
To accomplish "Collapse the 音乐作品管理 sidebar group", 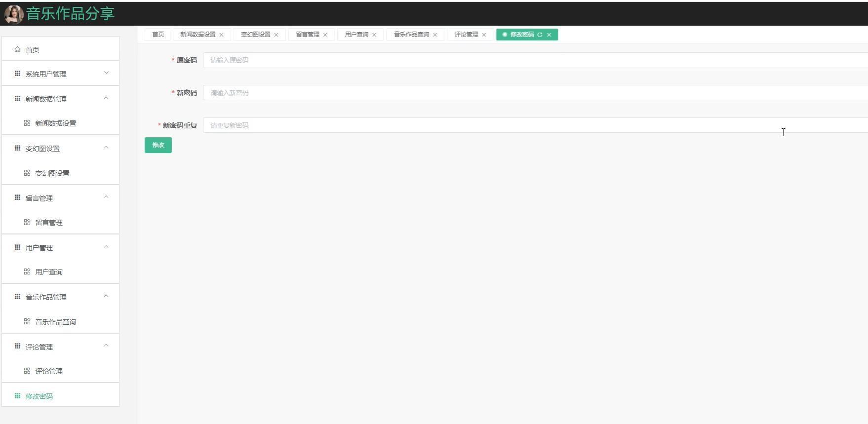I will 60,297.
